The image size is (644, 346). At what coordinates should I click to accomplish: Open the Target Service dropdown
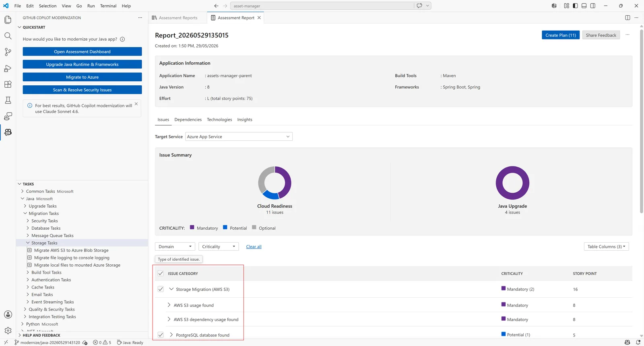(x=239, y=137)
